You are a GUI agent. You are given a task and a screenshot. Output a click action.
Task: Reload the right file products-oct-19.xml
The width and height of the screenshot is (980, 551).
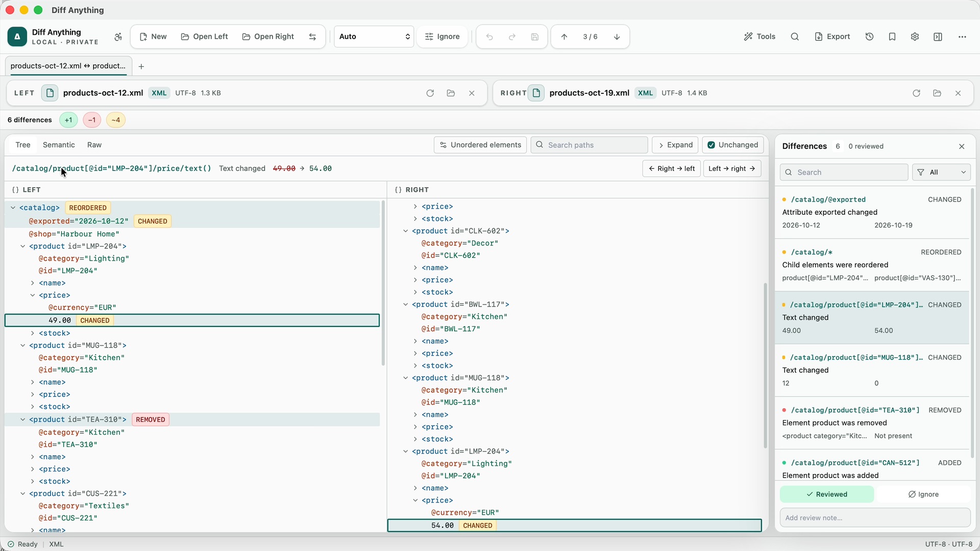916,93
